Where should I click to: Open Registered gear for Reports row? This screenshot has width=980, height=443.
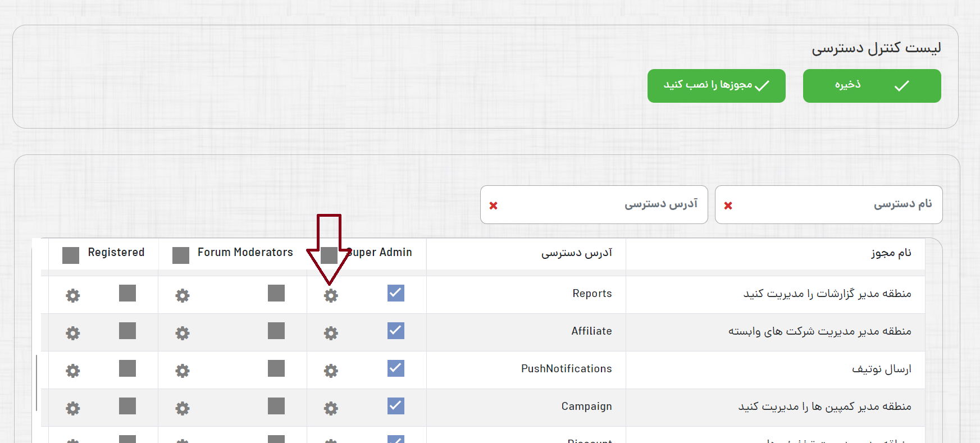73,295
